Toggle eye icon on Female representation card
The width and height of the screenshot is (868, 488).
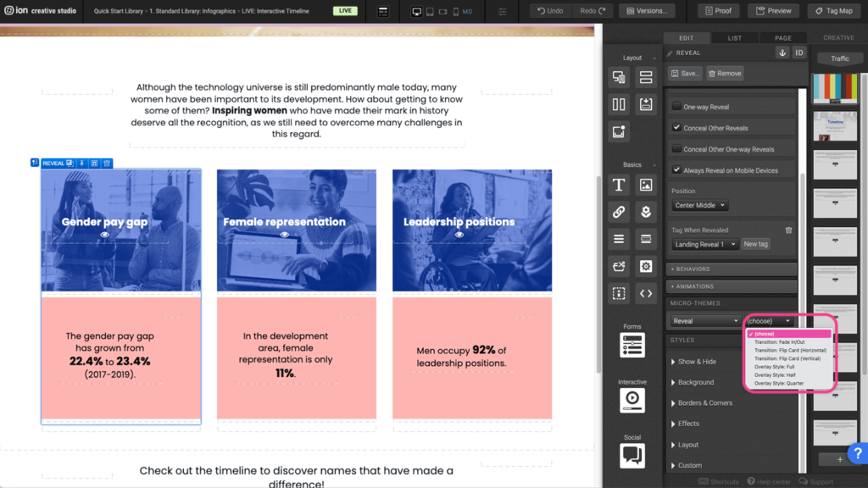285,235
